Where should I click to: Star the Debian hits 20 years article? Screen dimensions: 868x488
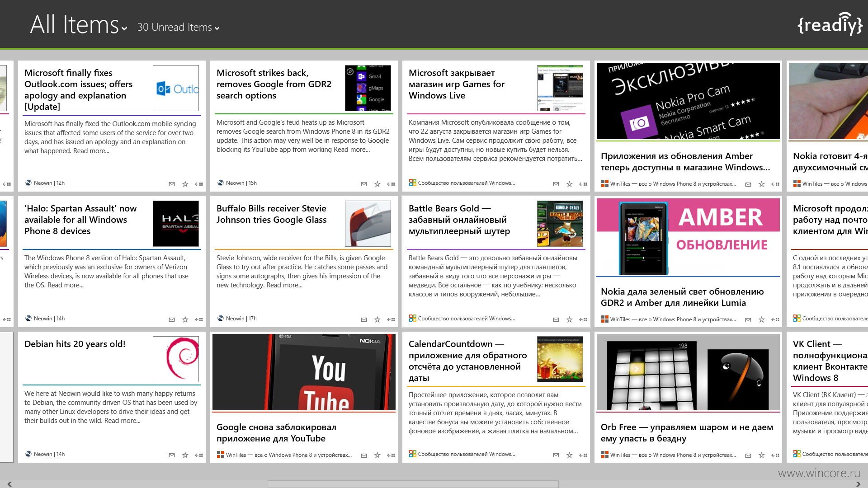tap(185, 455)
